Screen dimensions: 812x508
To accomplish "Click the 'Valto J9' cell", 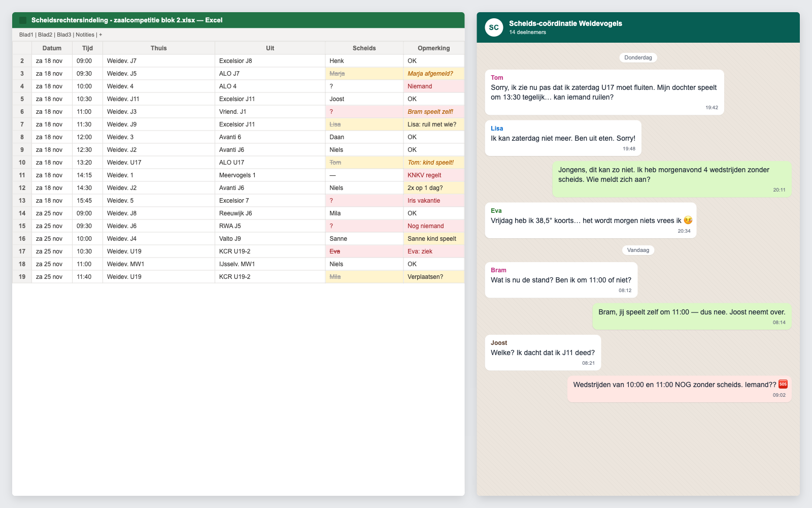I will (270, 239).
